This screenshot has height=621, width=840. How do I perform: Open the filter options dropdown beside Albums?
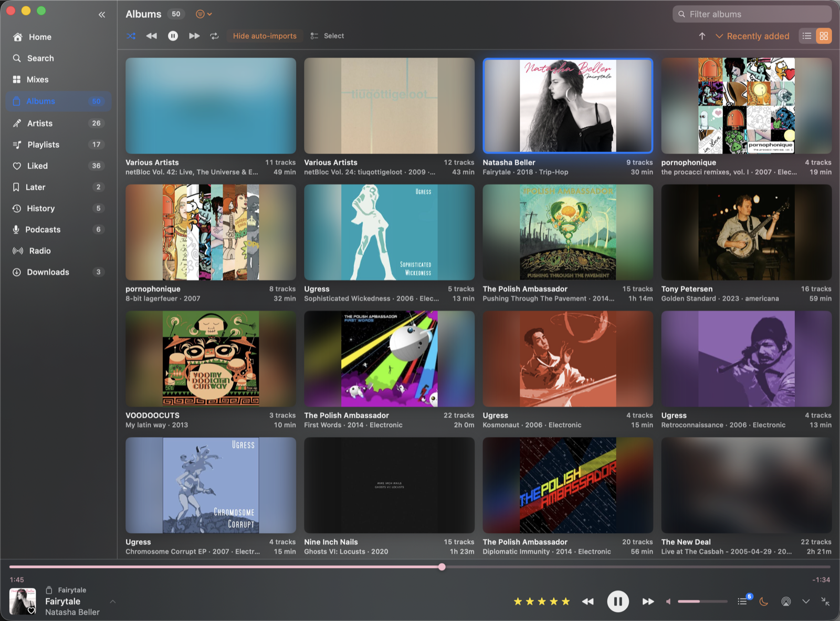[204, 14]
